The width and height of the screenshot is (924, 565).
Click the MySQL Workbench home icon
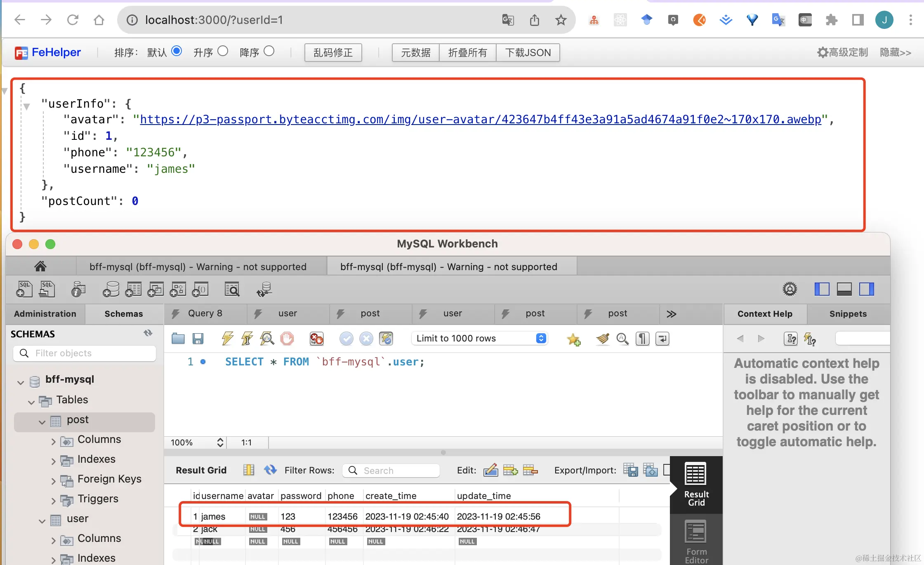click(40, 266)
